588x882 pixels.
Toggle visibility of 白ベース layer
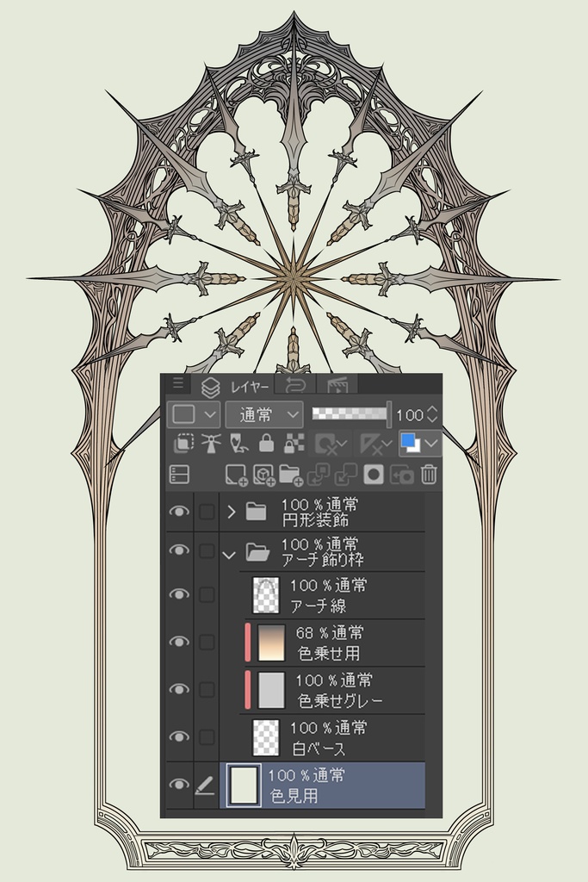[x=179, y=736]
